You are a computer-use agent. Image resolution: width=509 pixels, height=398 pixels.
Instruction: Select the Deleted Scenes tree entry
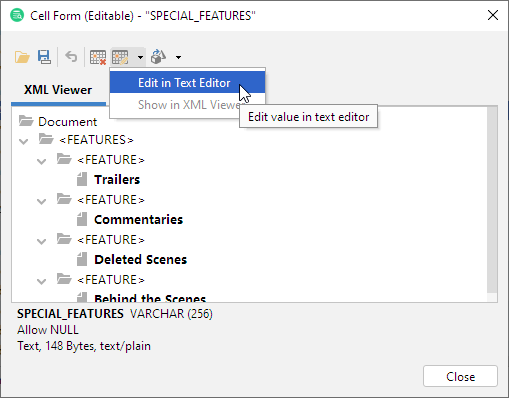[x=140, y=259]
